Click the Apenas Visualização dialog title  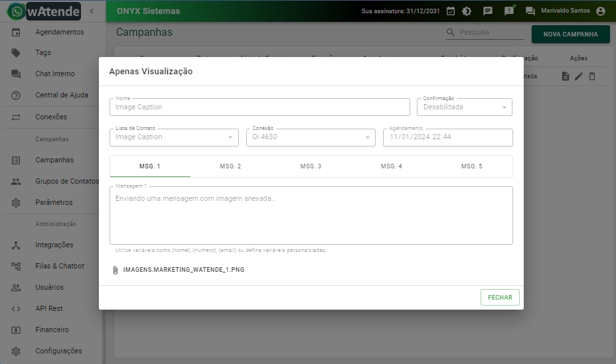151,72
